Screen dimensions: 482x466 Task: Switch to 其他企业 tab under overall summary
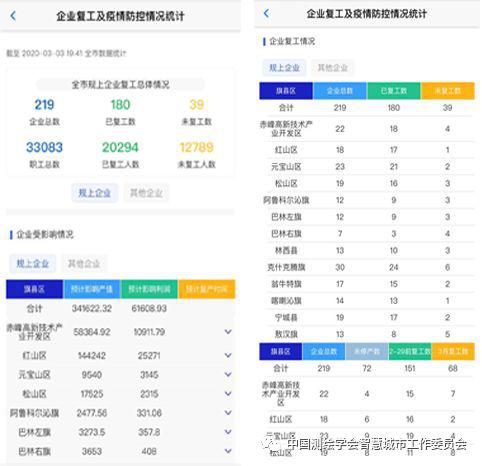pos(146,193)
